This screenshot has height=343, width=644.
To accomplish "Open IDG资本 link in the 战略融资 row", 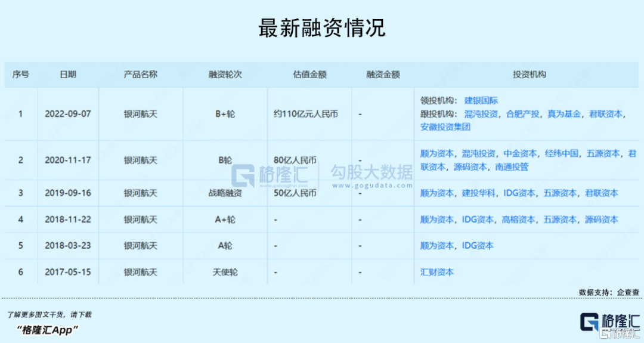I will (x=519, y=193).
